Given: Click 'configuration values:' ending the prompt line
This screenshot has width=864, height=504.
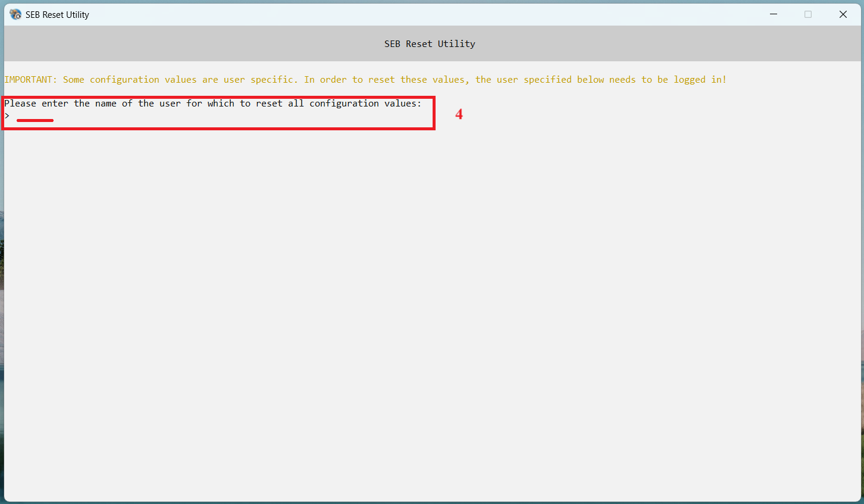Looking at the screenshot, I should 365,104.
